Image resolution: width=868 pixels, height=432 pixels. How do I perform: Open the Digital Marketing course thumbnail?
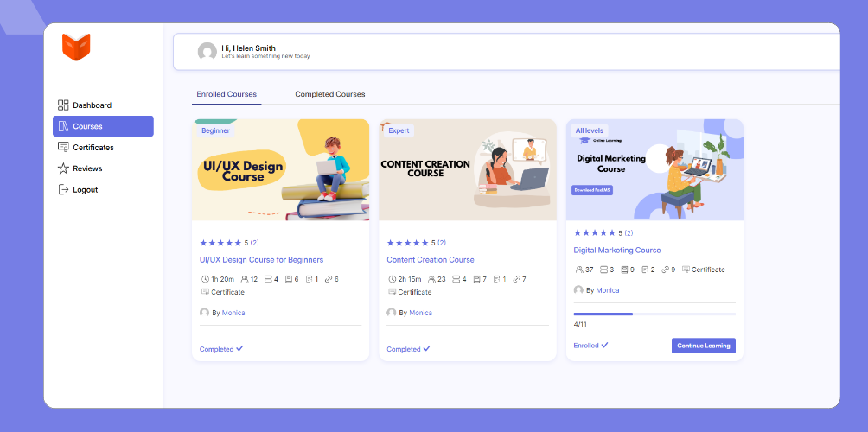[654, 169]
